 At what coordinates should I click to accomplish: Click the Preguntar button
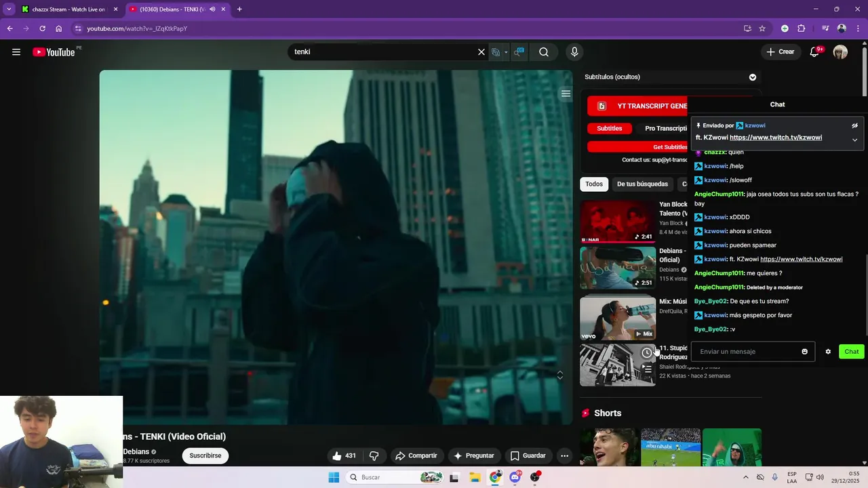(473, 455)
